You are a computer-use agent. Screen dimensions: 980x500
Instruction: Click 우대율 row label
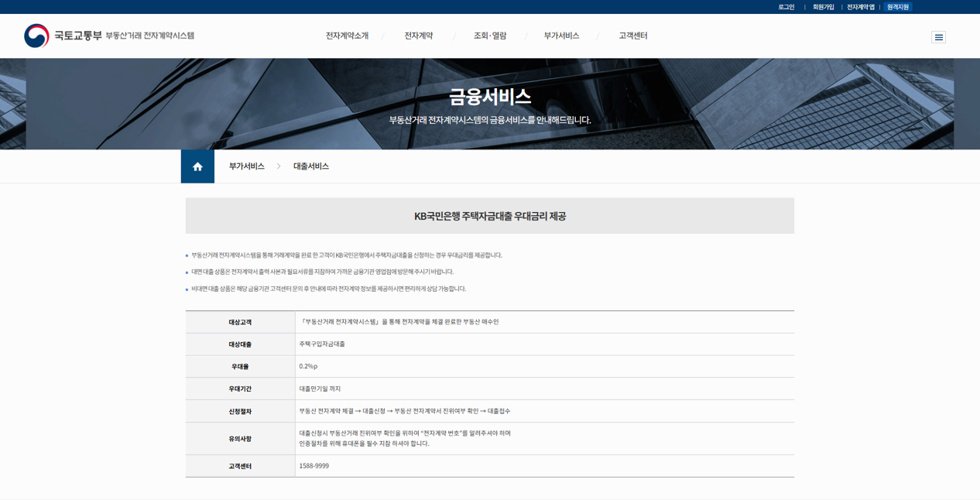[x=240, y=367]
